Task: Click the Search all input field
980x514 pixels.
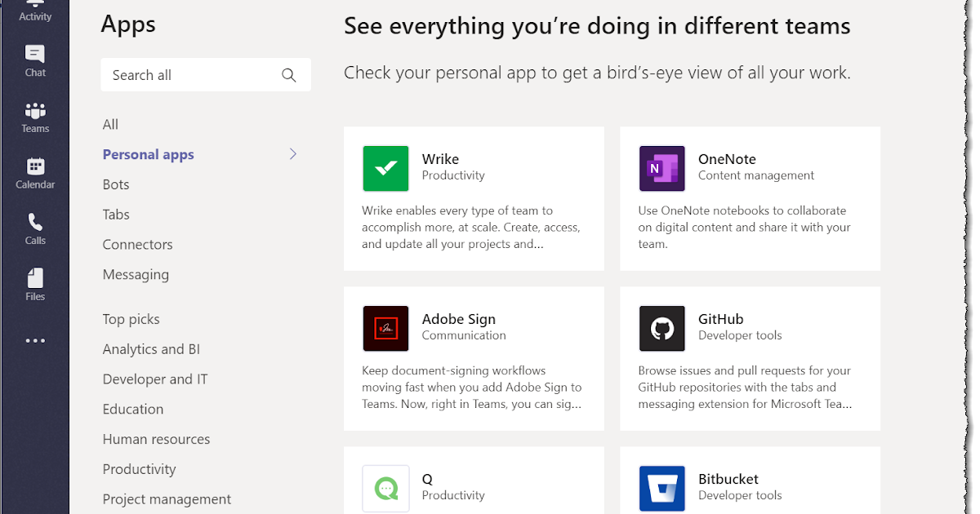Action: [x=192, y=75]
